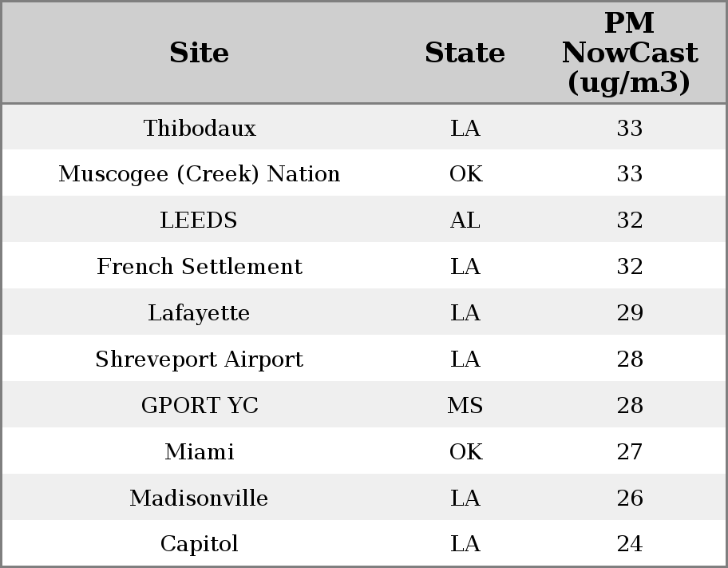728x568 pixels.
Task: Click the State column header
Action: 465,53
